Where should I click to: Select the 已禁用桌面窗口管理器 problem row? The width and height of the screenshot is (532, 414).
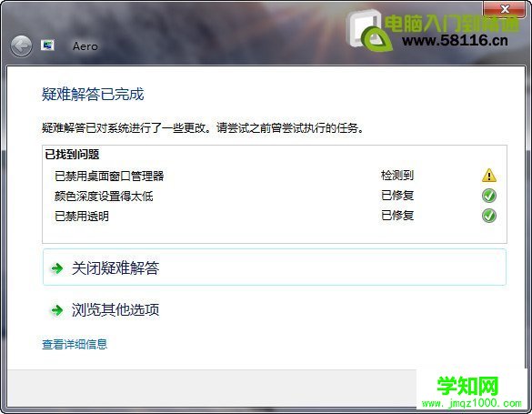[275, 176]
